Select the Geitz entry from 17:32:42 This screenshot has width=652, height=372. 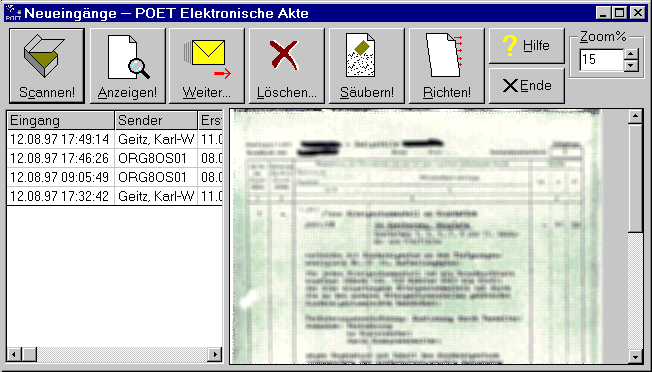(115, 196)
